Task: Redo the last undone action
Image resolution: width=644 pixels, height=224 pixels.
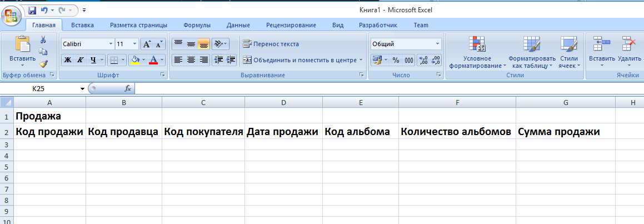Action: (x=62, y=9)
